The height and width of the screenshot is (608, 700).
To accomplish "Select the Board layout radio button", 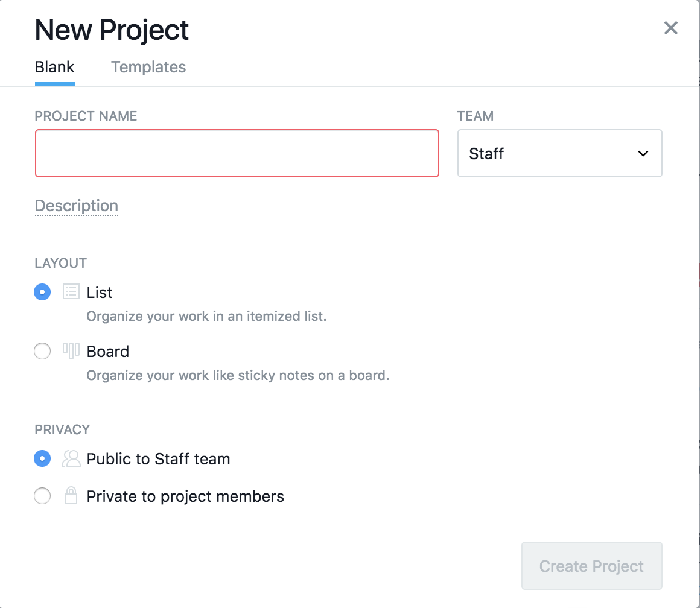I will (x=42, y=351).
